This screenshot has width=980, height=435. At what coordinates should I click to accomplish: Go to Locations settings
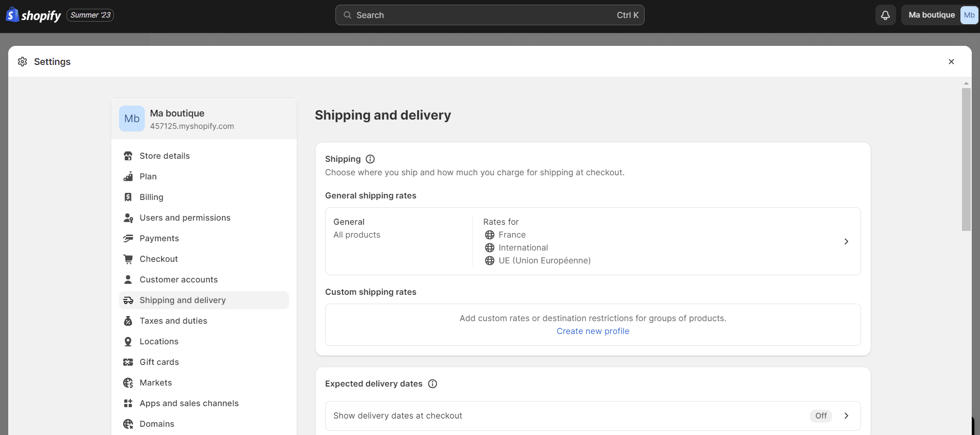click(204, 341)
